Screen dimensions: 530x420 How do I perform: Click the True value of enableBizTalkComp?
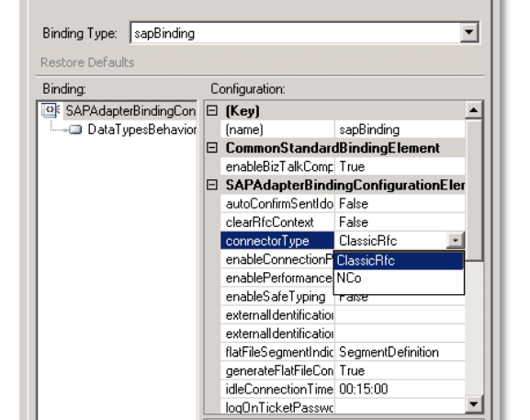[x=400, y=166]
